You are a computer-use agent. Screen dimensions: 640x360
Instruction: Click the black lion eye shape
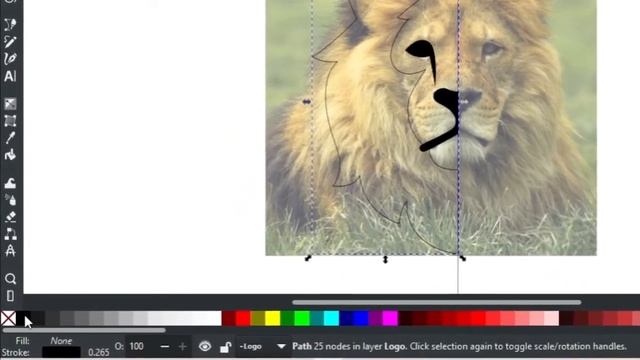click(x=420, y=50)
